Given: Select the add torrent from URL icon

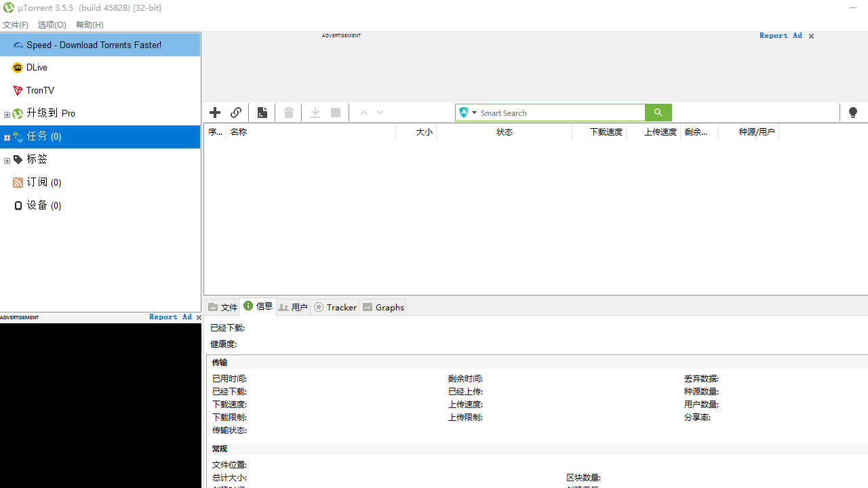Looking at the screenshot, I should (x=235, y=113).
